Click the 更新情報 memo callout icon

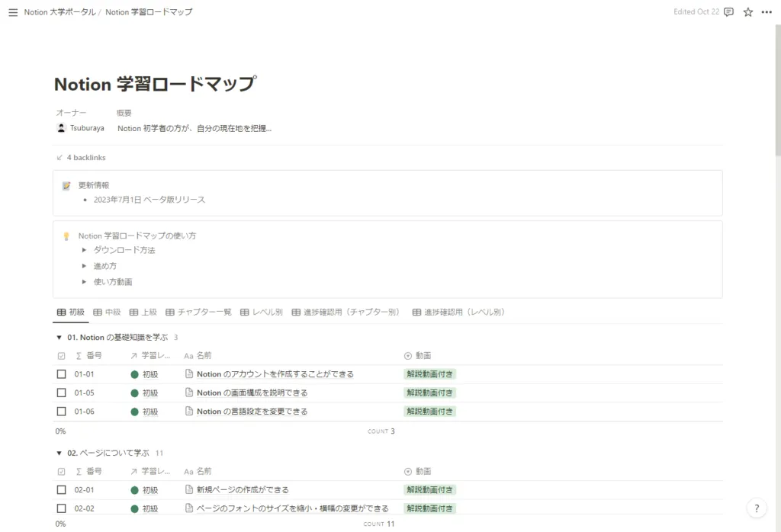tap(66, 186)
